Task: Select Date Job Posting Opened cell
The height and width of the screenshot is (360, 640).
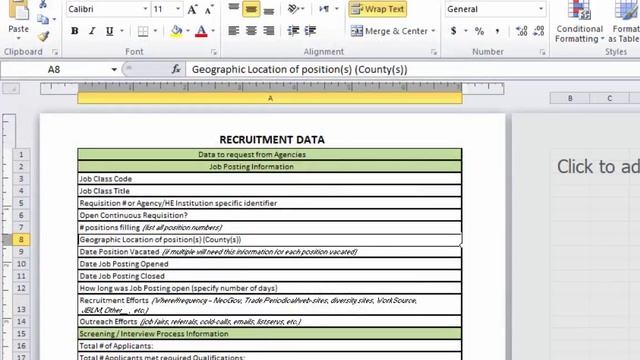Action: pos(269,264)
